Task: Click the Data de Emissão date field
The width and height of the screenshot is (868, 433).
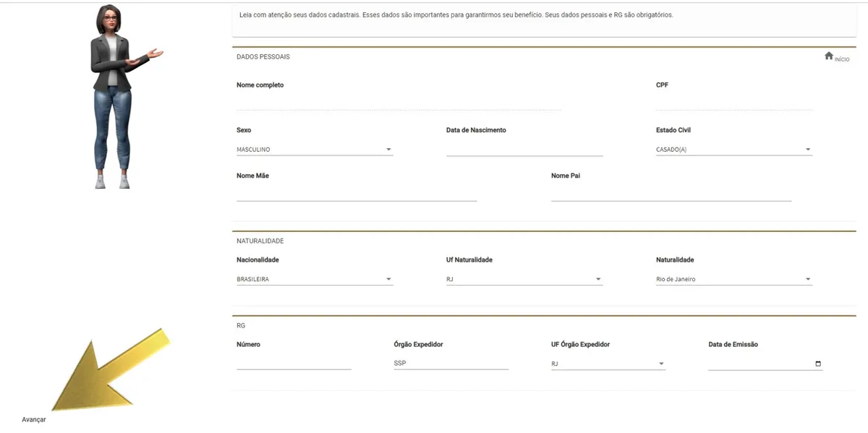Action: [x=759, y=364]
